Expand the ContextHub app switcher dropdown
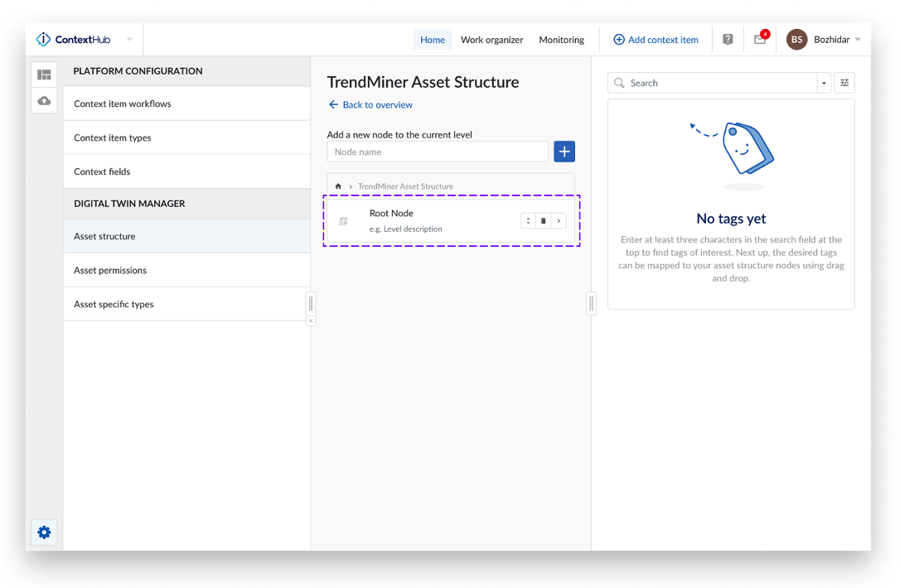Image resolution: width=900 pixels, height=588 pixels. pos(129,40)
